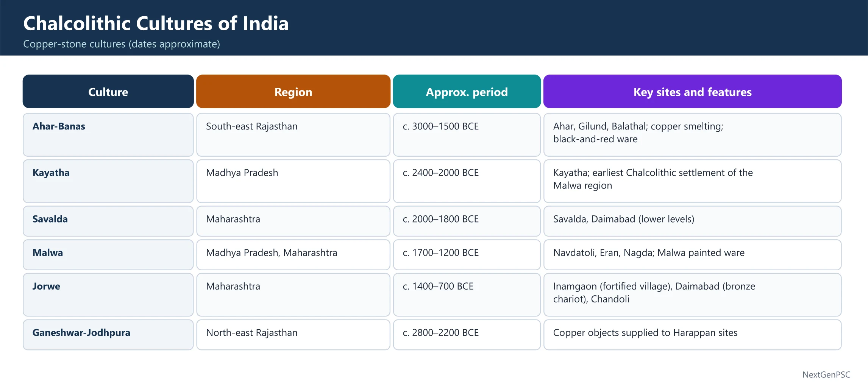The image size is (868, 388).
Task: Select the Ahar-Banas culture cell
Action: pyautogui.click(x=108, y=135)
